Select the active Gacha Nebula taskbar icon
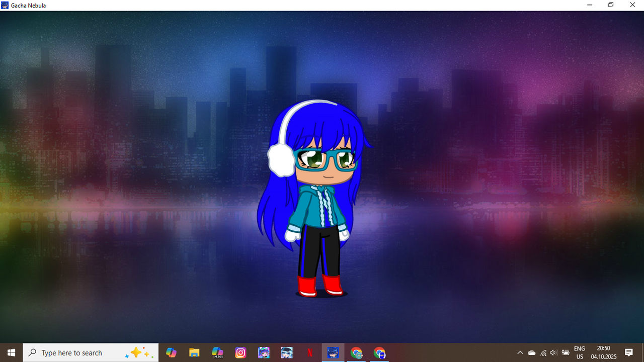This screenshot has width=644, height=362. pos(333,352)
